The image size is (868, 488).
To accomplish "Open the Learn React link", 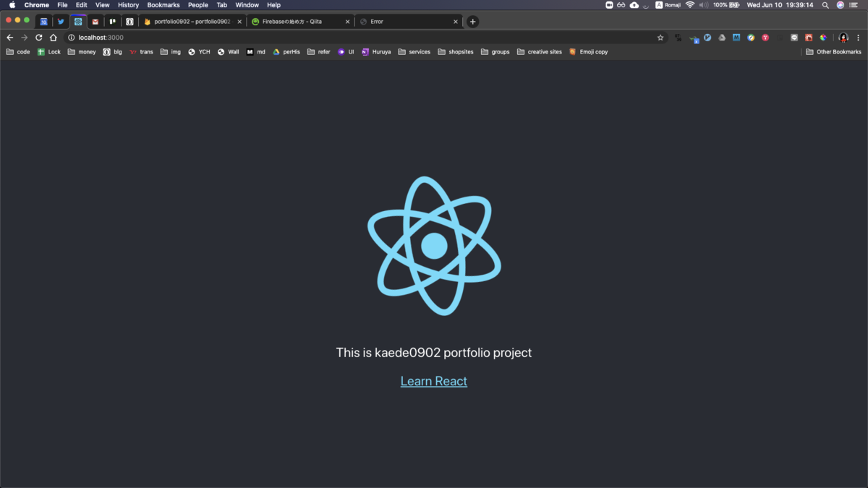I will (x=434, y=381).
